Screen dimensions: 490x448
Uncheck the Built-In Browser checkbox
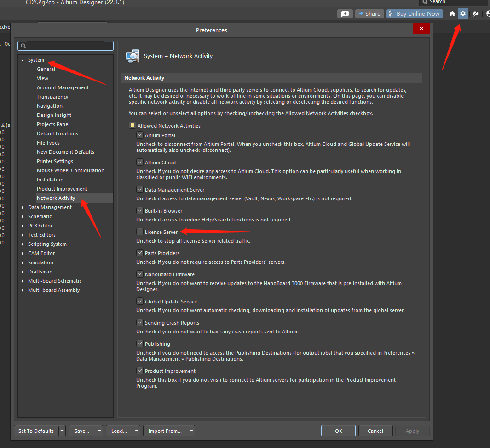click(140, 211)
